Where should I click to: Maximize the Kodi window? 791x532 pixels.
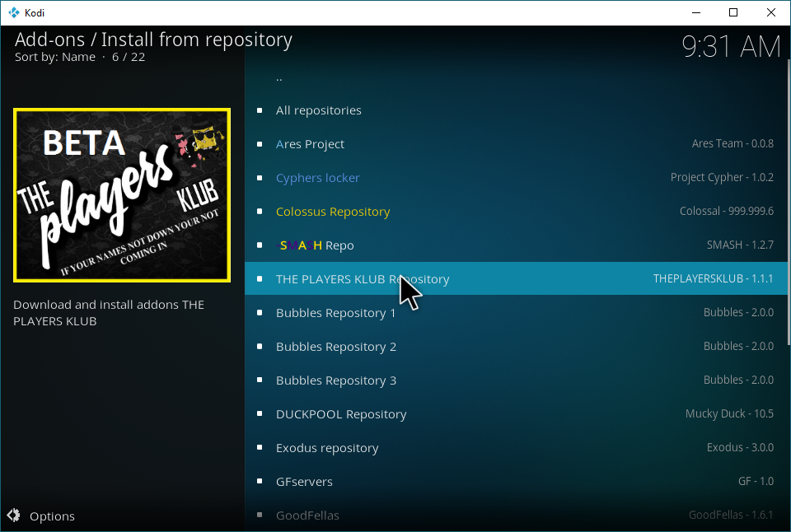[732, 12]
